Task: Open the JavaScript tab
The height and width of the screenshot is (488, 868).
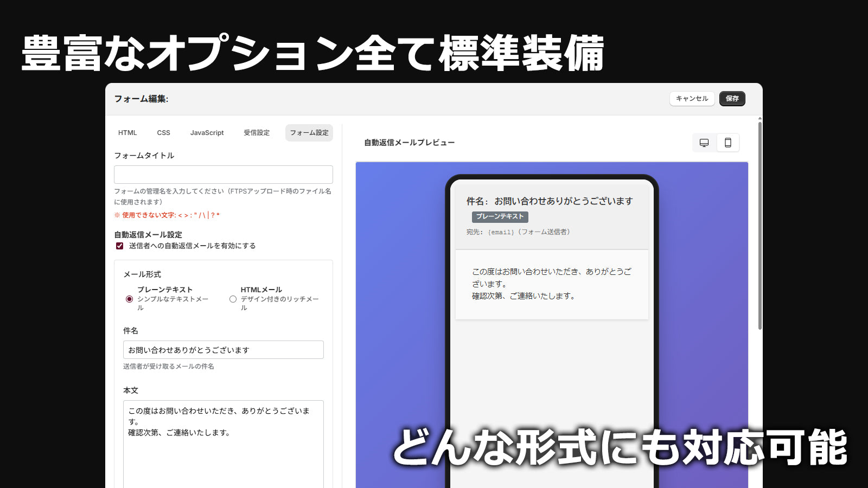Action: click(x=207, y=132)
